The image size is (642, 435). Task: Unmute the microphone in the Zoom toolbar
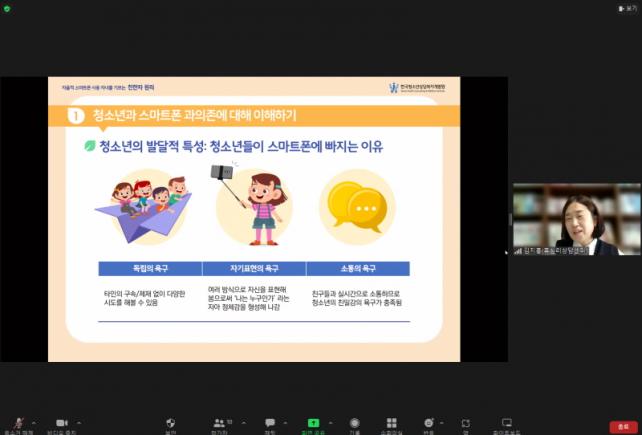pyautogui.click(x=17, y=423)
